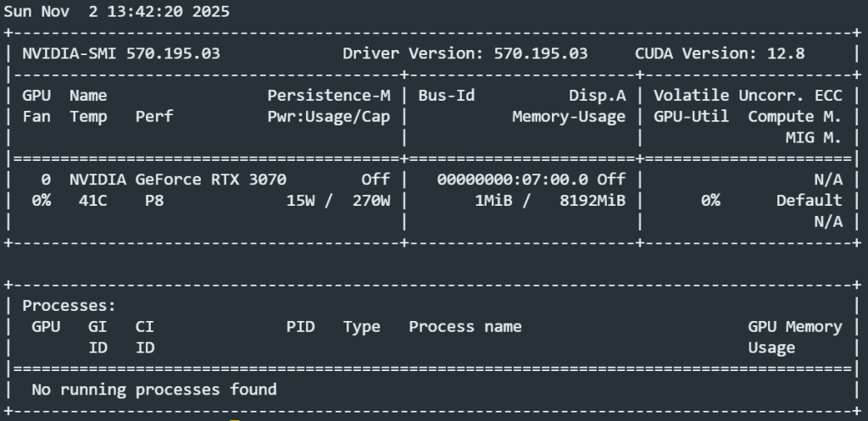Click the Persistence-M column header

pyautogui.click(x=329, y=96)
